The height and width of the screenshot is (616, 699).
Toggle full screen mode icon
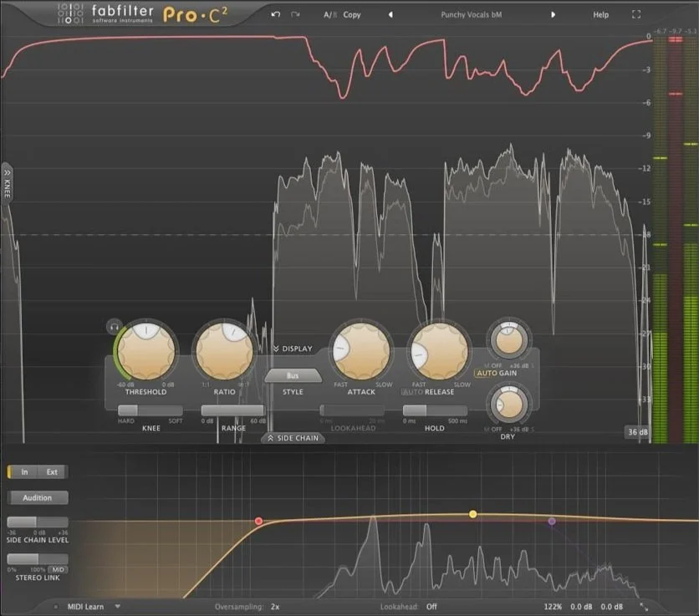[636, 15]
